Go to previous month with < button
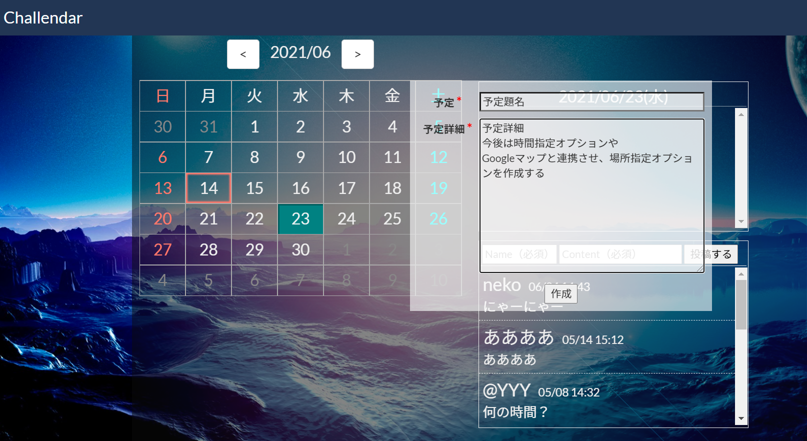 click(x=243, y=54)
